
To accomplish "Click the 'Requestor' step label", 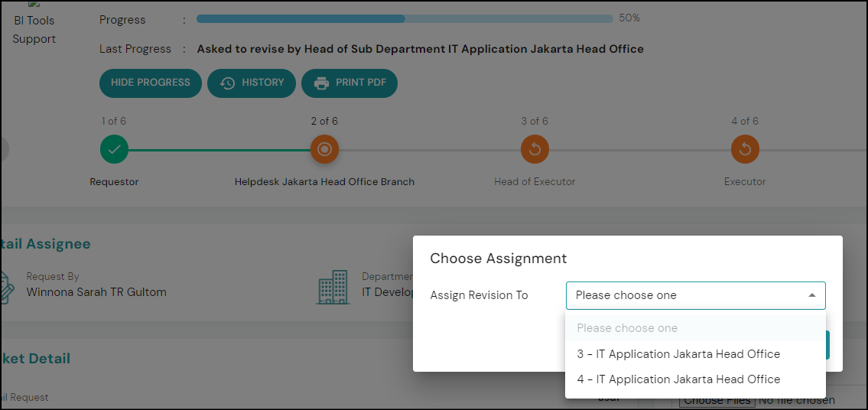I will pos(114,182).
